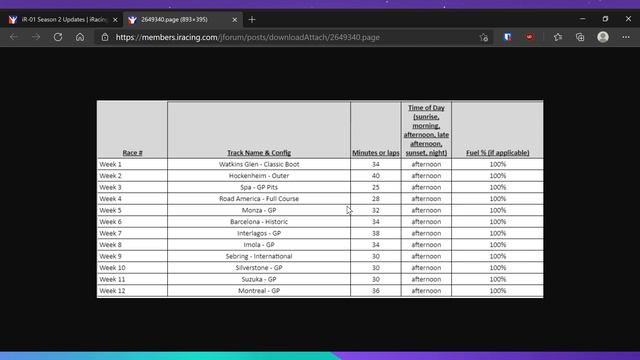The height and width of the screenshot is (360, 640).
Task: Add this page to favorites star icon
Action: coord(484,38)
